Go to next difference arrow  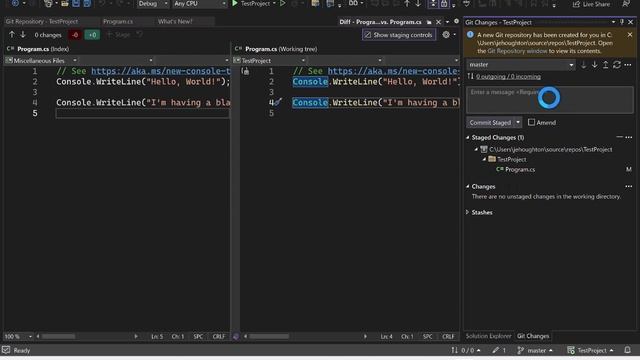point(23,35)
